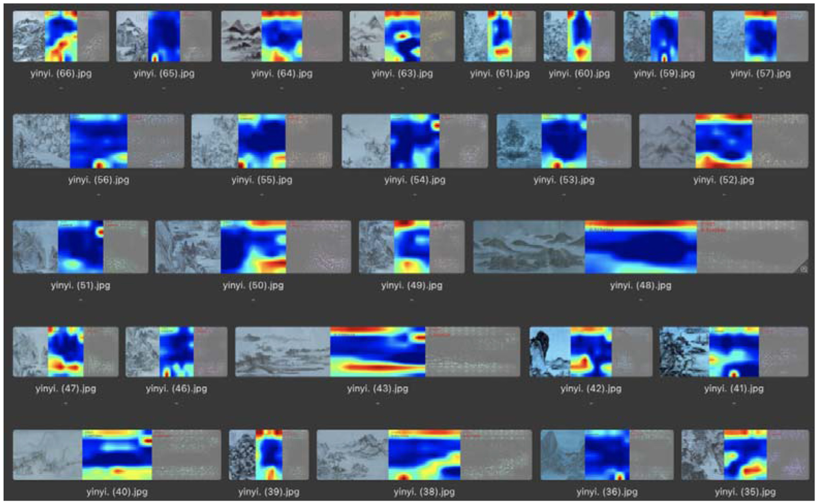
Task: Click the yinyi. (52).jpg thumbnail
Action: coord(723,141)
